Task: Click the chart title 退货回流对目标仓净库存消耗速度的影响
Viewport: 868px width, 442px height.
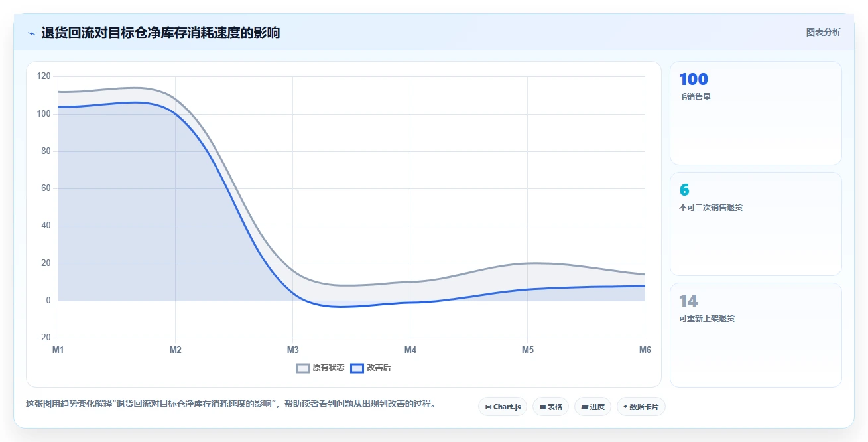Action: pyautogui.click(x=160, y=33)
